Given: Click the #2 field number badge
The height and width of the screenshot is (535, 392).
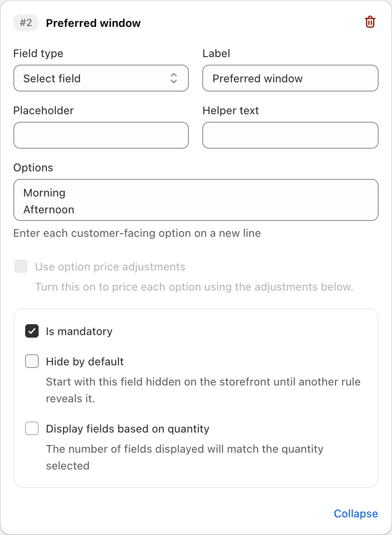Looking at the screenshot, I should point(26,23).
